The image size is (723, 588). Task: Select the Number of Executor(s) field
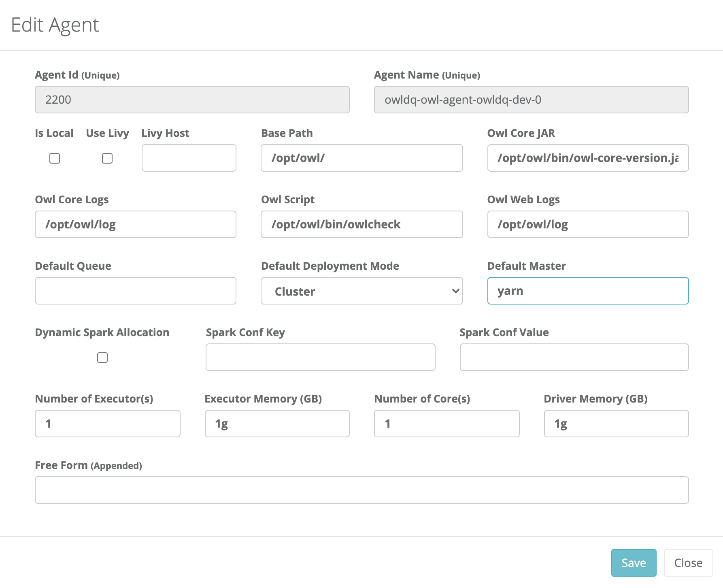tap(108, 424)
